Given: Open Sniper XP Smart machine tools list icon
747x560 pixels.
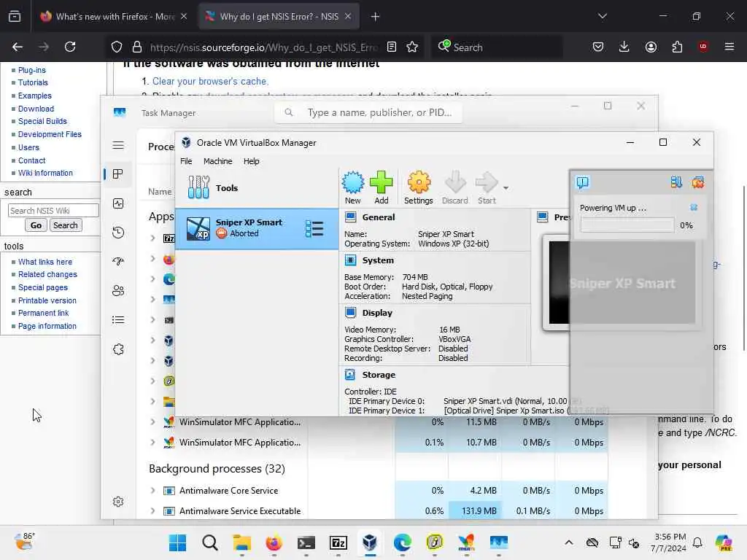Looking at the screenshot, I should coord(314,228).
